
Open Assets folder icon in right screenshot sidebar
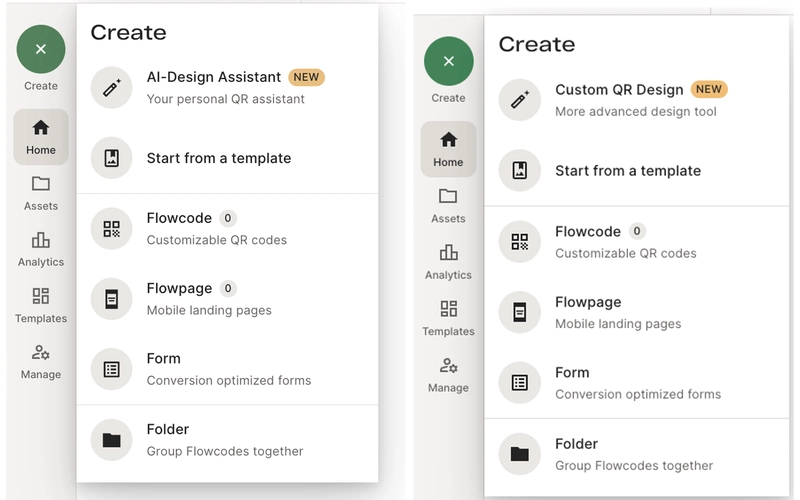448,196
